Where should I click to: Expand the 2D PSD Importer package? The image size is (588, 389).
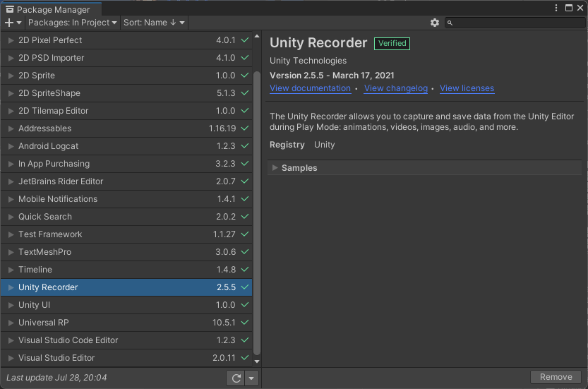point(11,58)
